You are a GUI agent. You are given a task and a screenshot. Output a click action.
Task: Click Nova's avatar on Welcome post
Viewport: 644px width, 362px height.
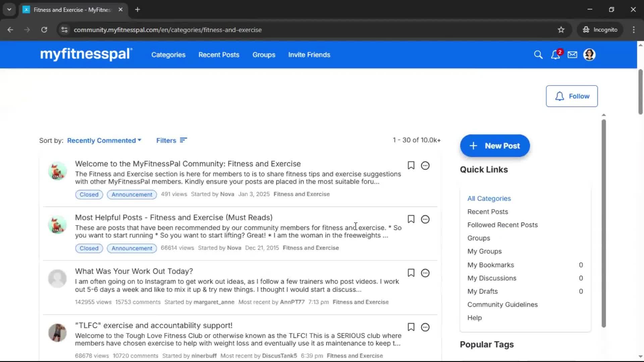(57, 171)
